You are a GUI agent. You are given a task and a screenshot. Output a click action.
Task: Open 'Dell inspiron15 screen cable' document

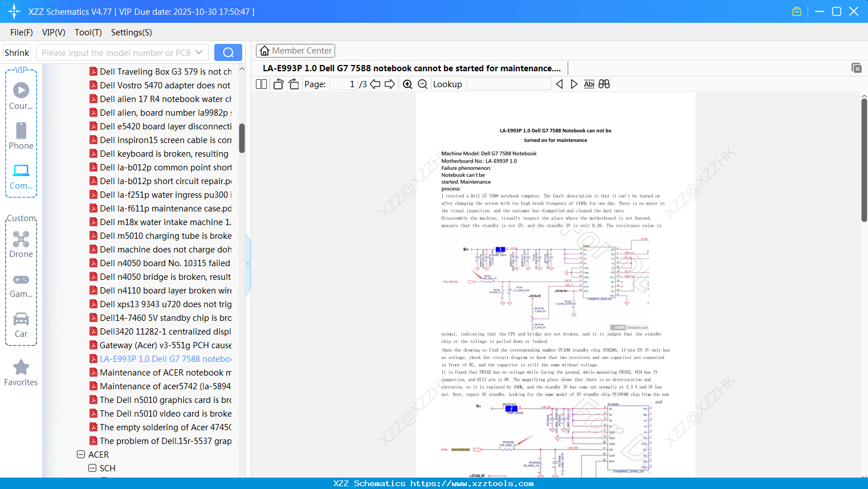coord(161,140)
